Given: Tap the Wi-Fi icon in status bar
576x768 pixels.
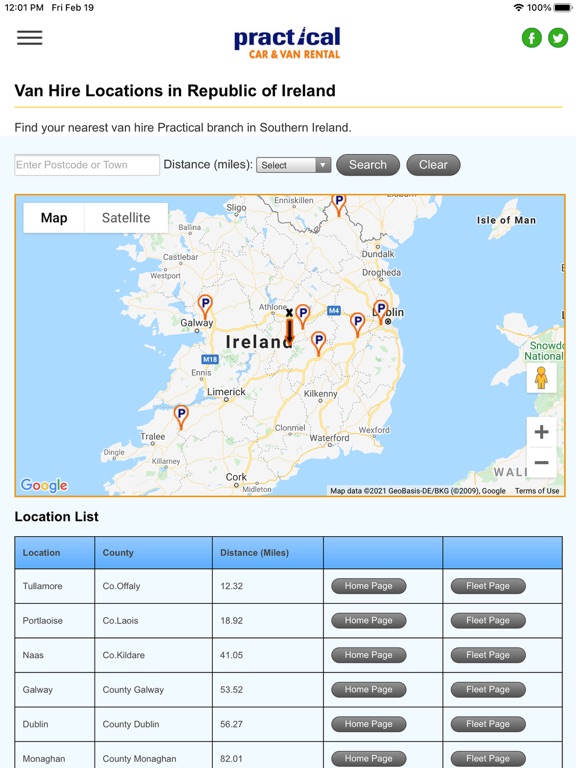Looking at the screenshot, I should point(518,7).
